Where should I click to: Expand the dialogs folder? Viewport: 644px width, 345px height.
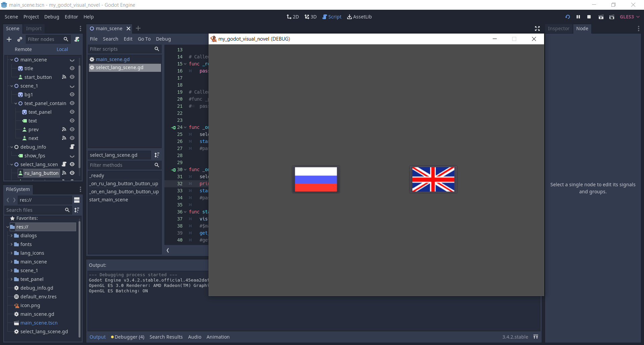tap(11, 236)
